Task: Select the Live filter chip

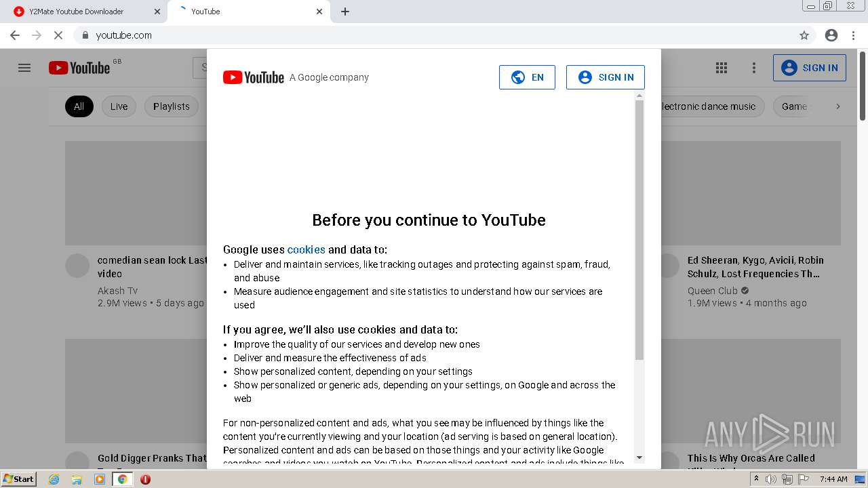Action: 119,106
